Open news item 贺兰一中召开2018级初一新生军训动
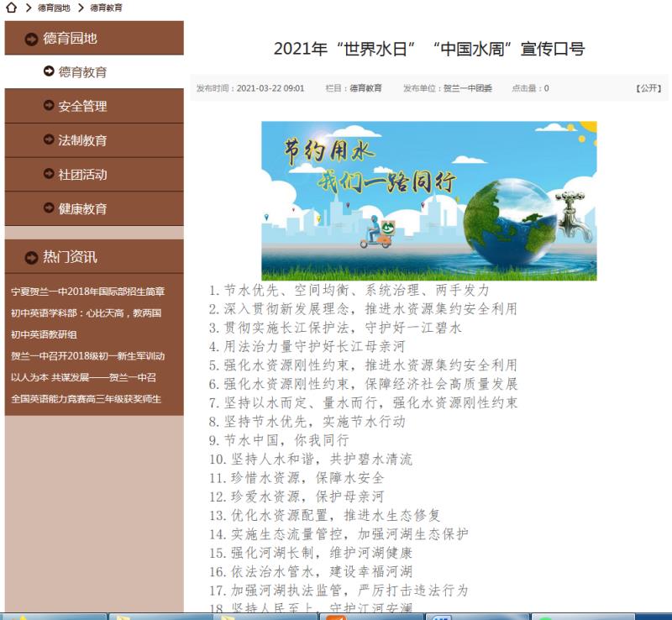 [87, 355]
